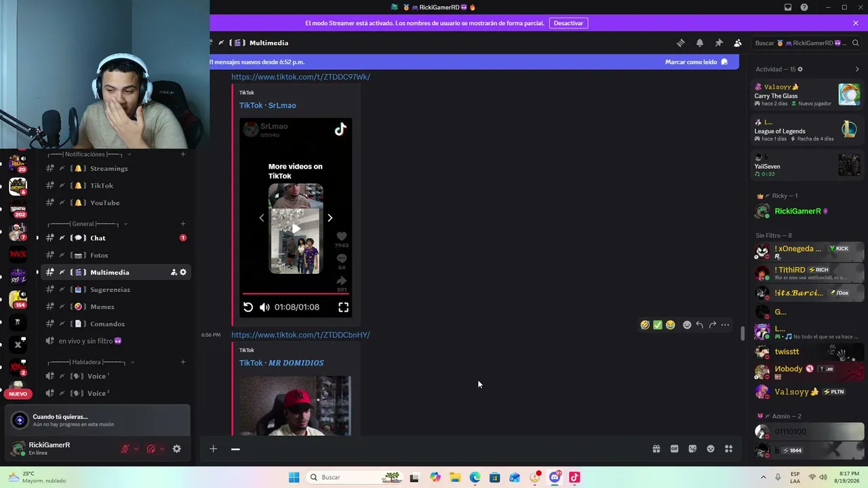Send a gift icon in message bar
This screenshot has height=488, width=868.
click(x=656, y=449)
